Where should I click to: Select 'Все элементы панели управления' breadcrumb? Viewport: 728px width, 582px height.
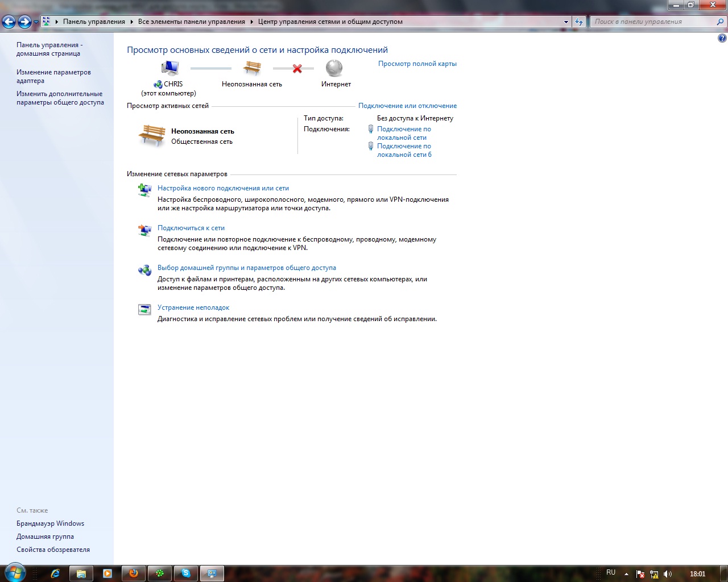pyautogui.click(x=192, y=22)
